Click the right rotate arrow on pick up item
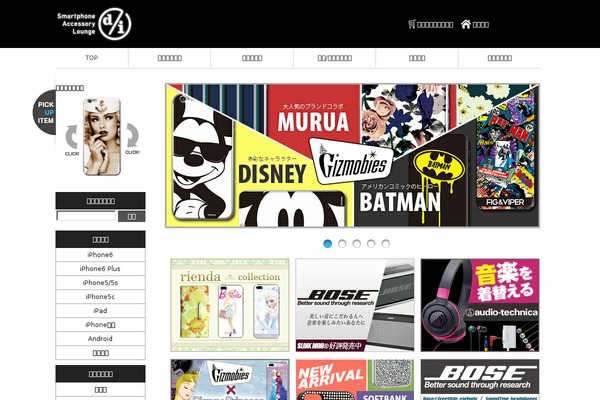The width and height of the screenshot is (600, 400). click(132, 139)
